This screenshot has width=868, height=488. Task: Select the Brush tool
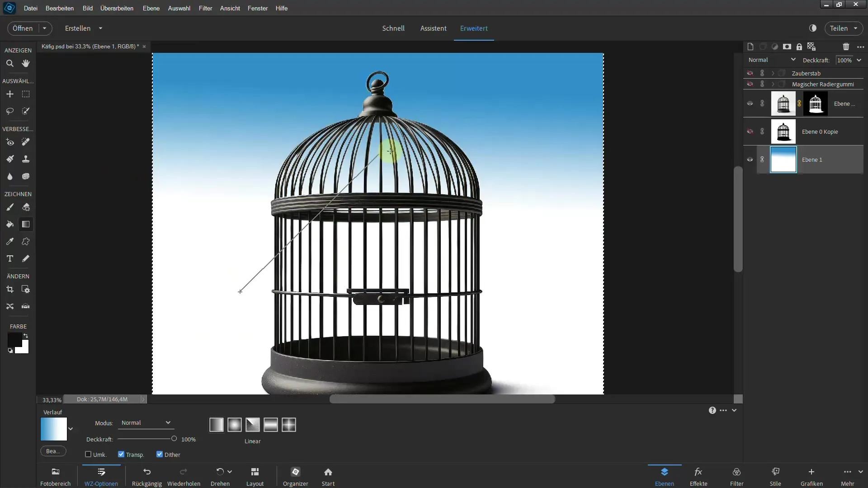click(x=9, y=207)
